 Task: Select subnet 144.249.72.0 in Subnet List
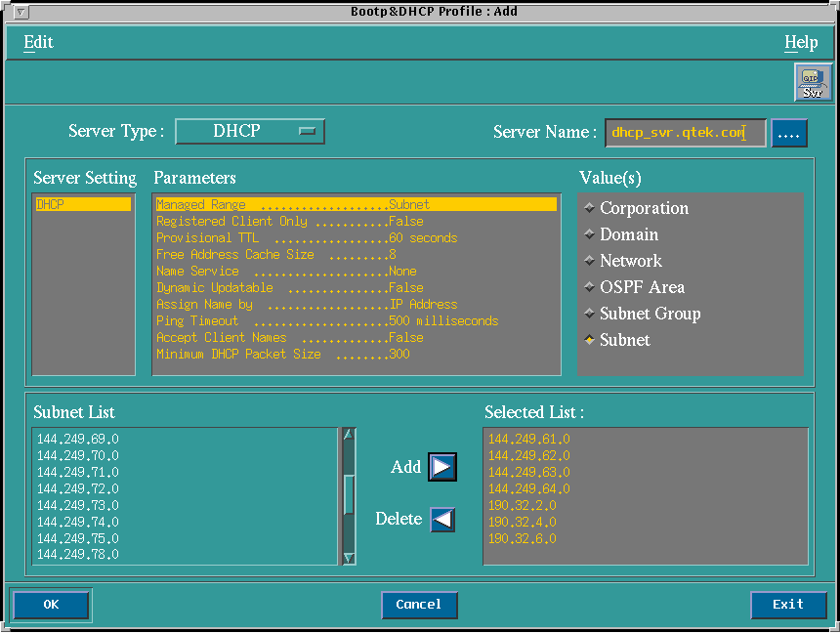pos(78,488)
